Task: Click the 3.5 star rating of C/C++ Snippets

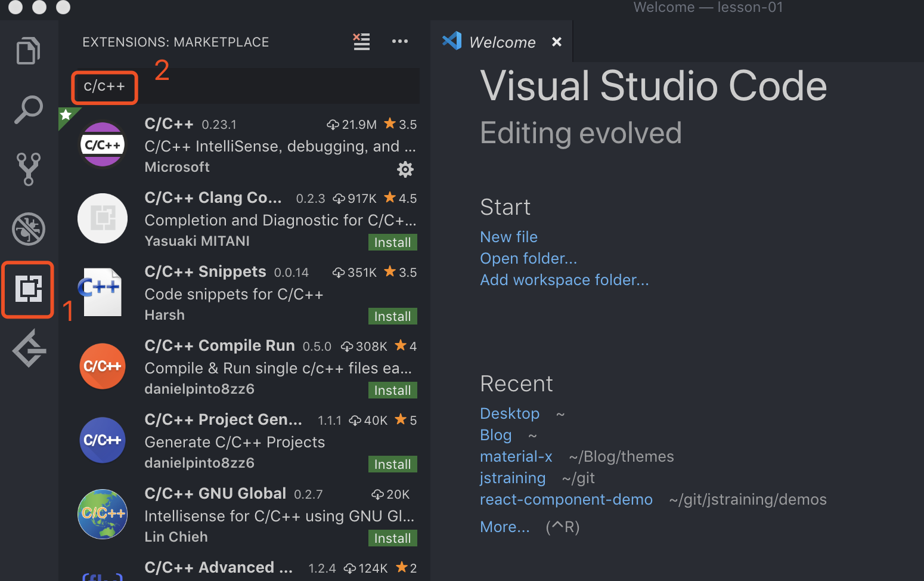Action: [401, 272]
